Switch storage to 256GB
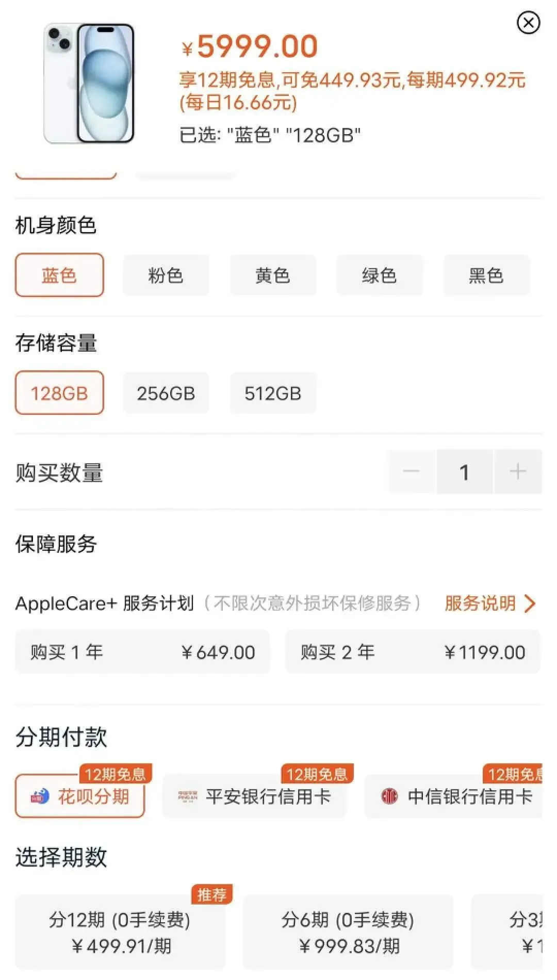This screenshot has width=557, height=980. (x=166, y=393)
